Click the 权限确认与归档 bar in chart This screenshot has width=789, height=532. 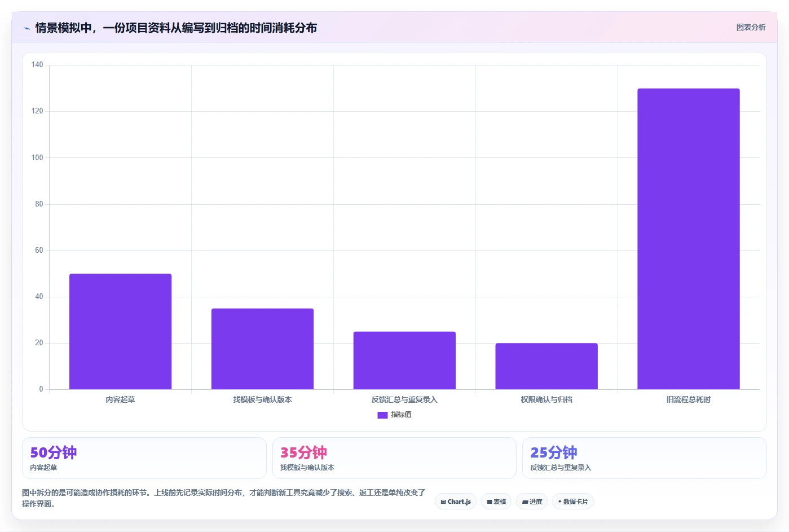[x=546, y=366]
